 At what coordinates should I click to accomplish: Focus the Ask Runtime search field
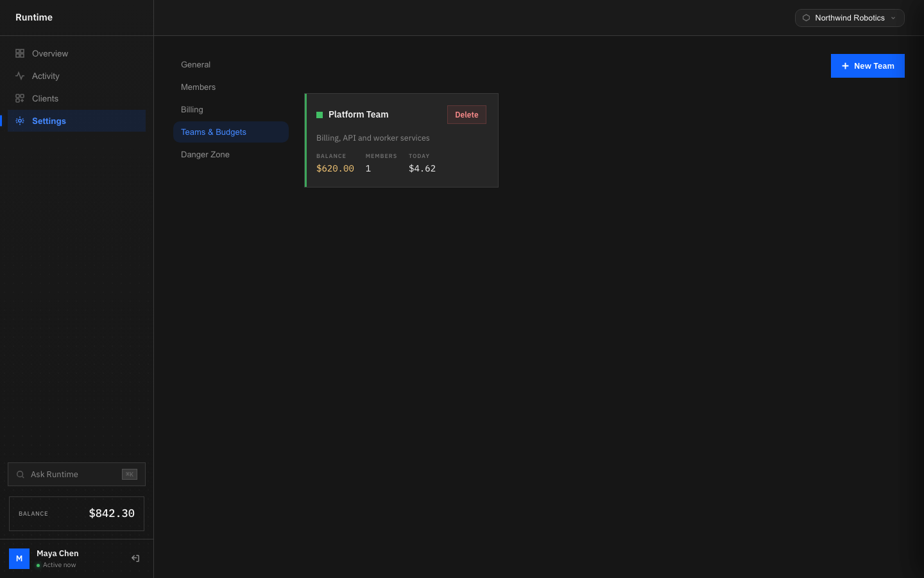coord(76,475)
